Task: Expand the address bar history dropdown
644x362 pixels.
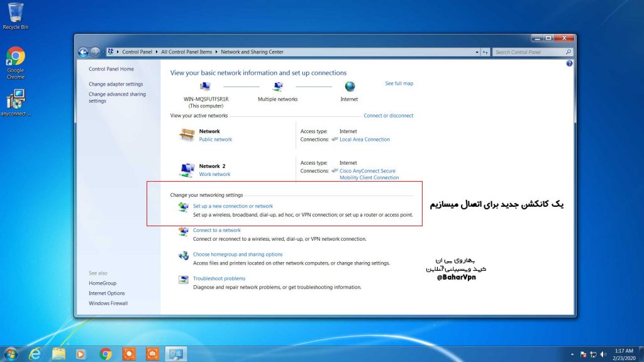Action: pyautogui.click(x=475, y=52)
